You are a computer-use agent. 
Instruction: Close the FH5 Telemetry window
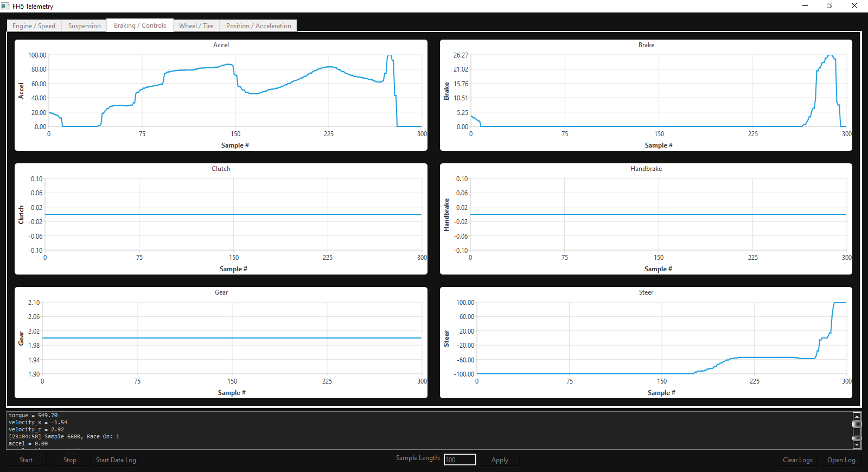pos(854,6)
